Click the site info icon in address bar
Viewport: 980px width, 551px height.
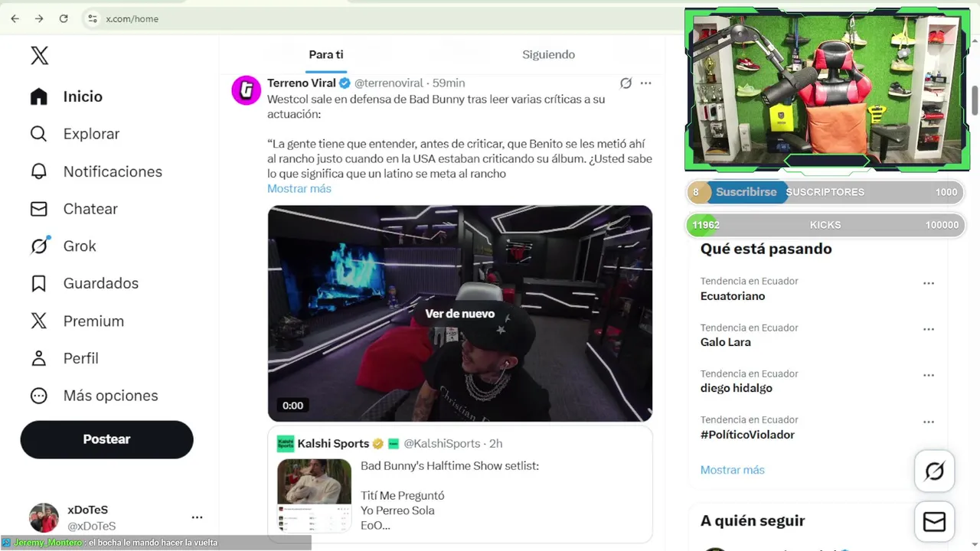click(x=92, y=18)
